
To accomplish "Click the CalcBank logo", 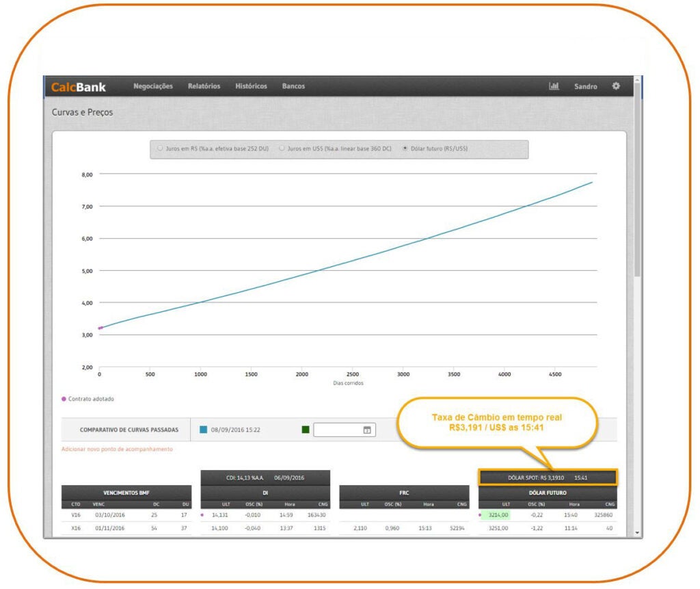I will 79,87.
